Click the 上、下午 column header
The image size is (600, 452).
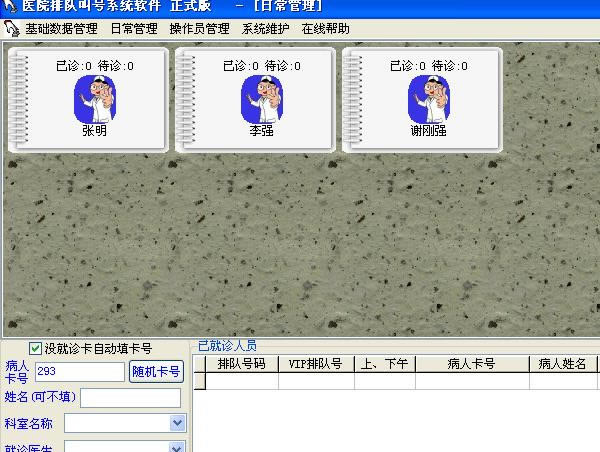pos(385,364)
